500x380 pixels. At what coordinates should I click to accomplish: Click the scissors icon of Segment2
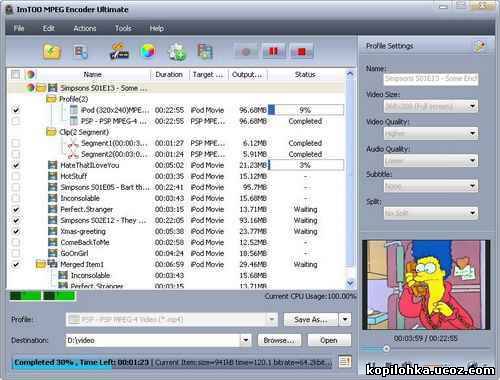73,154
